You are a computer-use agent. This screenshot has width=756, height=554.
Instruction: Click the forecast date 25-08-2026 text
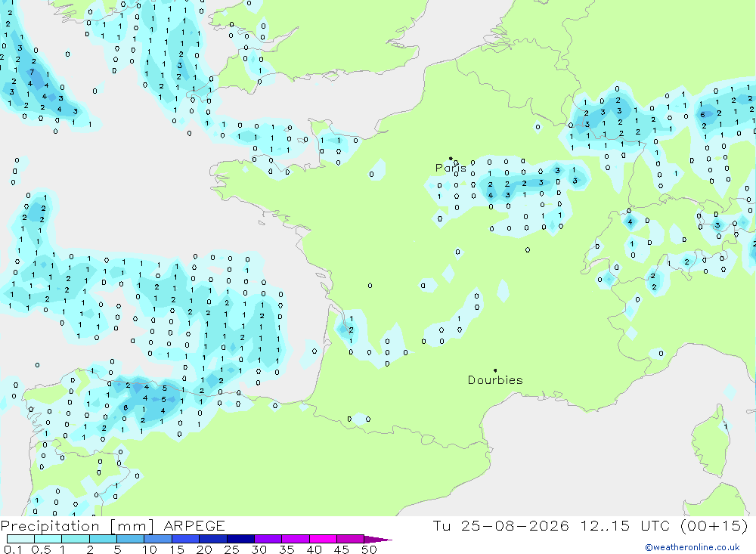515,525
